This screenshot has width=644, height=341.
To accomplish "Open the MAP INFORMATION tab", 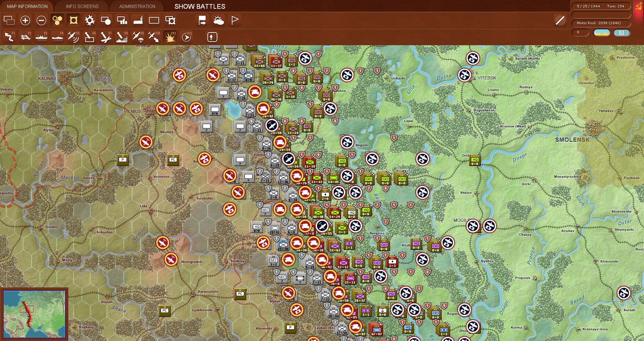I will point(27,6).
